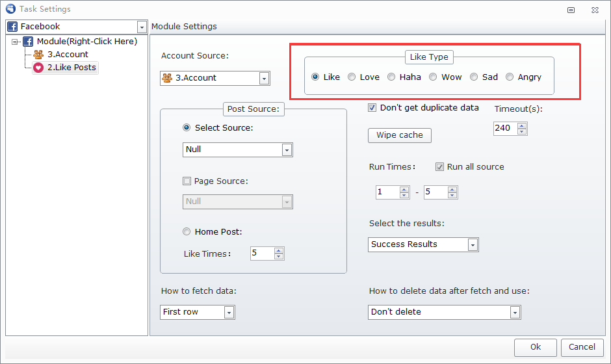Click the Task Settings app icon in title bar

click(x=10, y=8)
